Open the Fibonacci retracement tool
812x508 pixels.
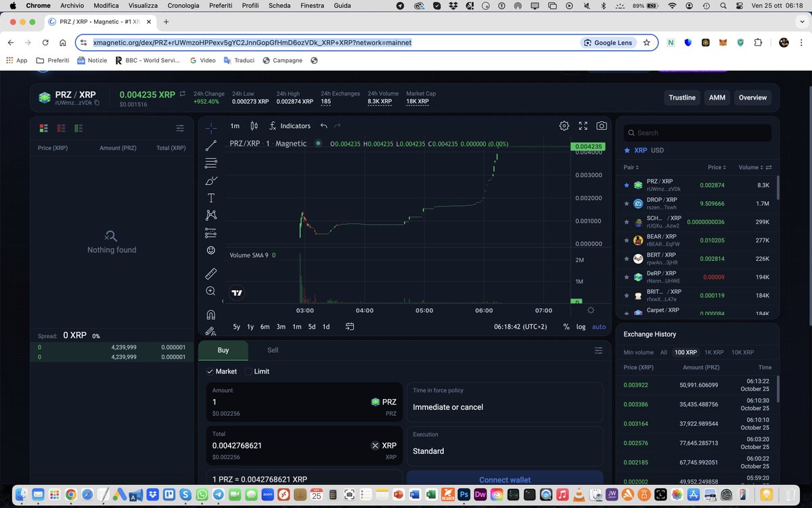(211, 163)
